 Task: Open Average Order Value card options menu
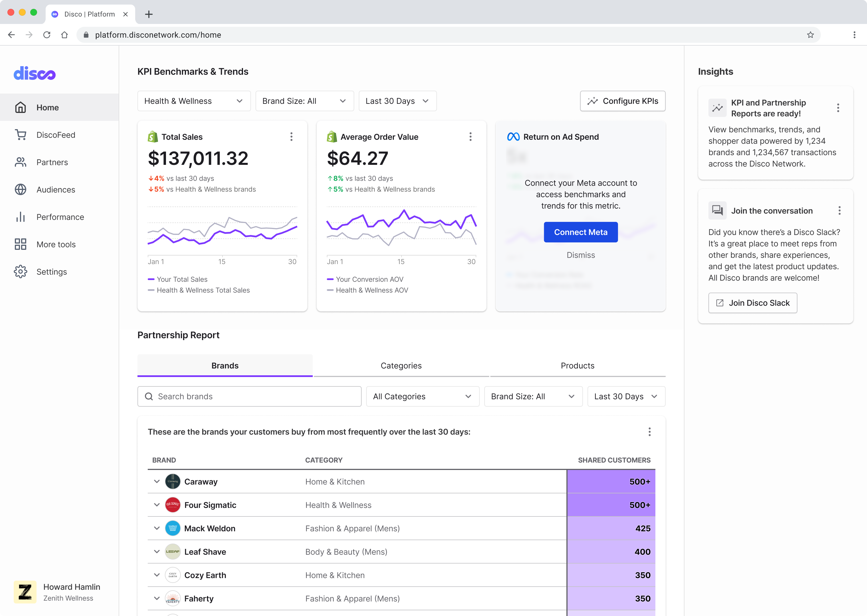pos(470,137)
